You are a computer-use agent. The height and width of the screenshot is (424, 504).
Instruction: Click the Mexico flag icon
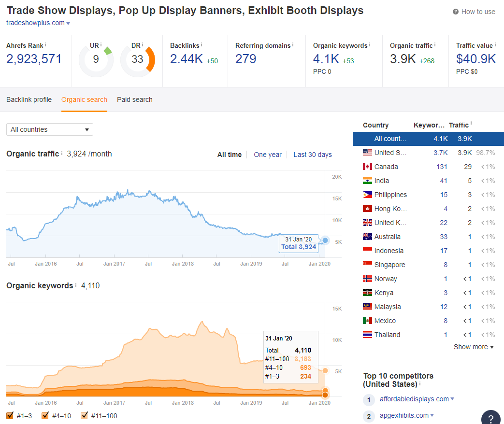[x=367, y=321]
